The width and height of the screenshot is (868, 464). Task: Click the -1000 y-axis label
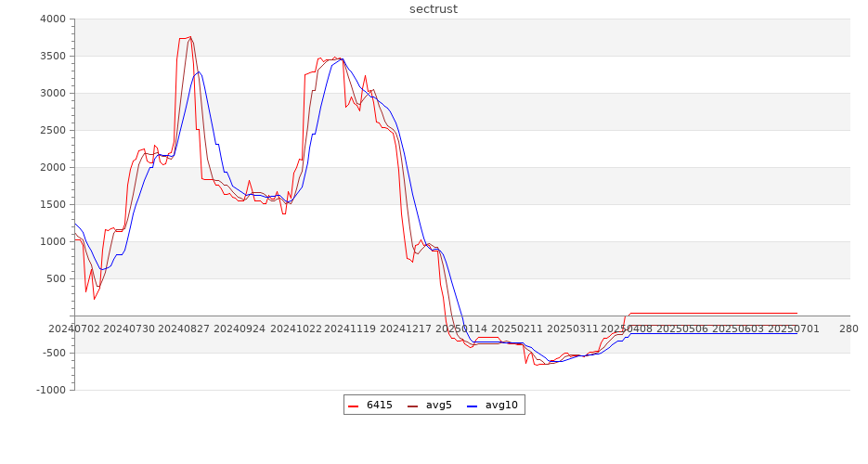tap(50, 391)
